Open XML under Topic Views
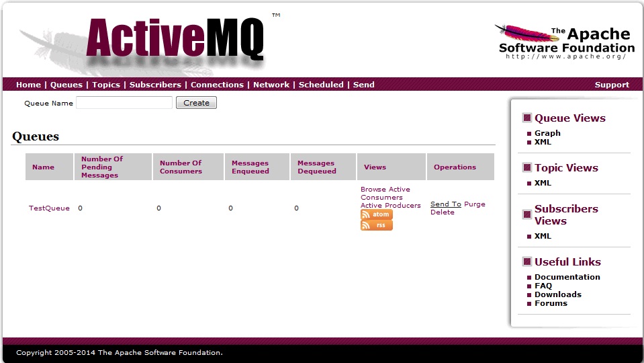The height and width of the screenshot is (363, 644). click(543, 183)
